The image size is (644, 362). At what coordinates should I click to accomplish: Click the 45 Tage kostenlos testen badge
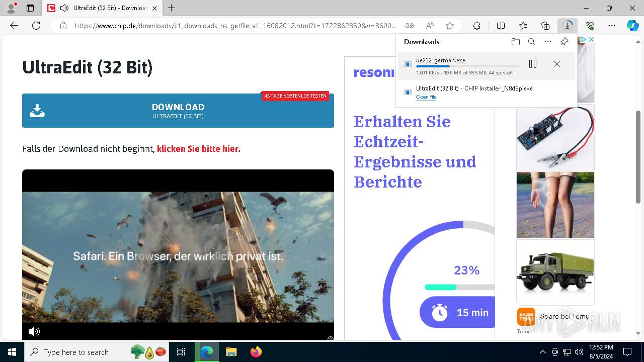click(x=295, y=96)
